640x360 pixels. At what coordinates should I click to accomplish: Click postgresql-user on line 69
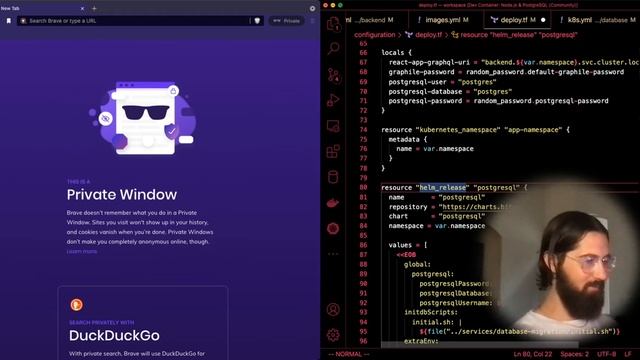[x=418, y=82]
